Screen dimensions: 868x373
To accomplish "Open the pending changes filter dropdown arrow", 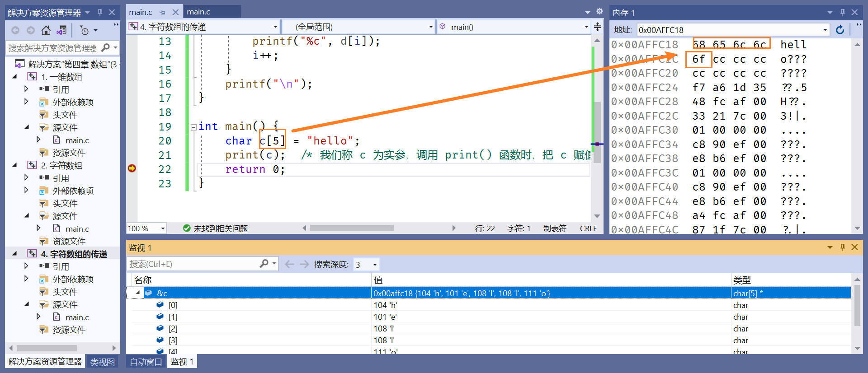I will (x=95, y=30).
